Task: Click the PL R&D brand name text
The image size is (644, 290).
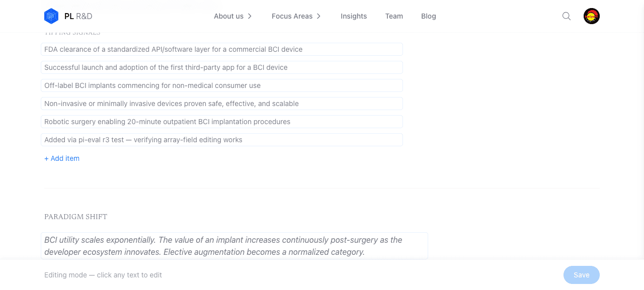Action: [x=78, y=16]
